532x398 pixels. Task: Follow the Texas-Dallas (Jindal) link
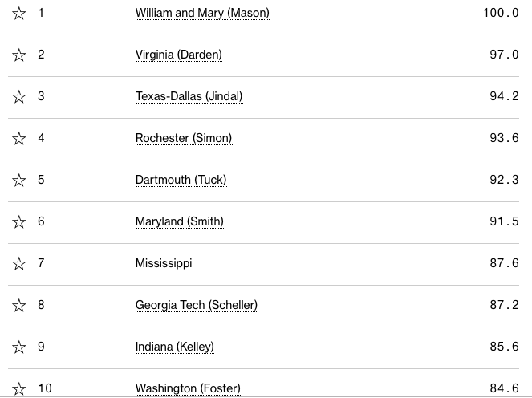coord(189,96)
